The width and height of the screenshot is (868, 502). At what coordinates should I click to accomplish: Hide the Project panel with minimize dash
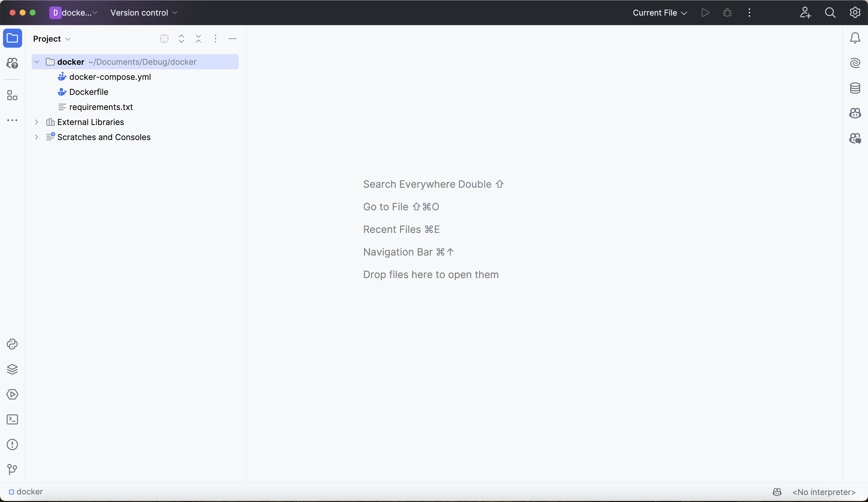233,39
